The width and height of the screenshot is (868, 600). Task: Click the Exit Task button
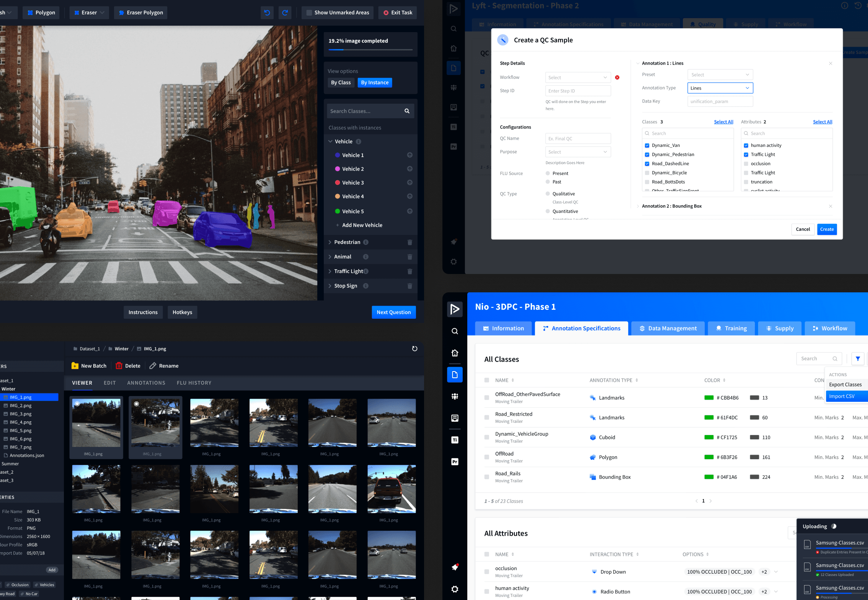pos(398,13)
